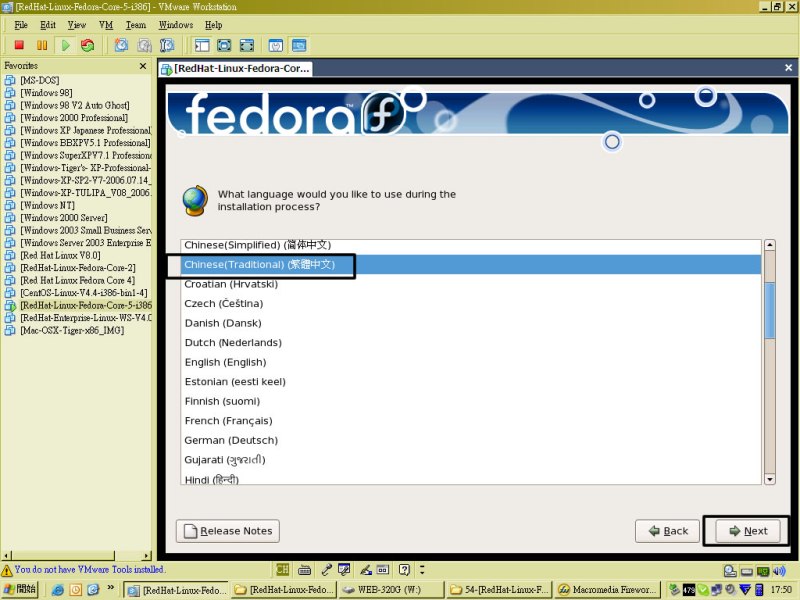Select Chinese(Traditional) language row
Image resolution: width=800 pixels, height=600 pixels.
[471, 265]
